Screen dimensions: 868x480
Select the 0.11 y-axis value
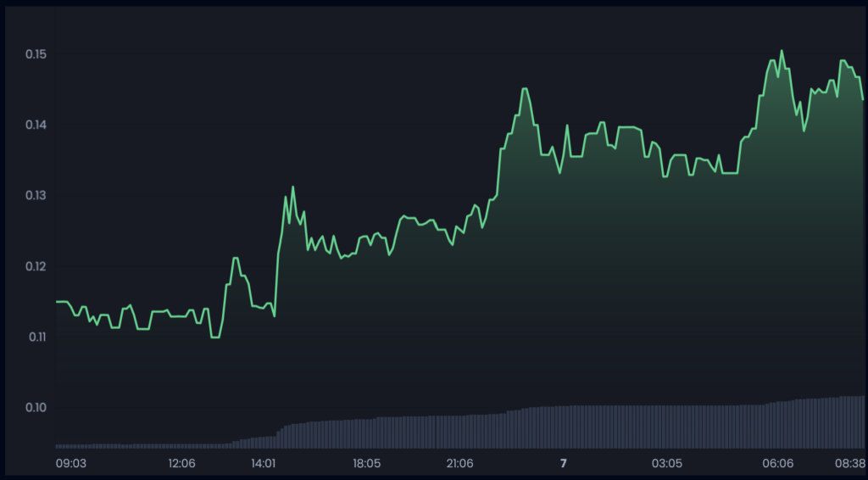36,337
